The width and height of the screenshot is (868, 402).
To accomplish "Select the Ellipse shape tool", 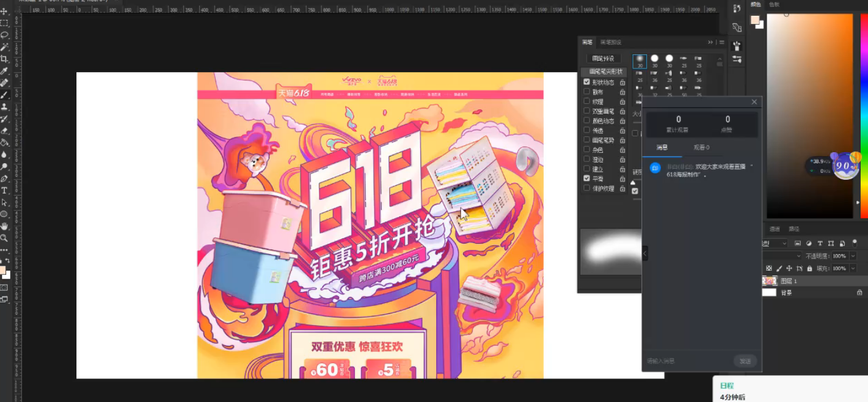I will [4, 214].
